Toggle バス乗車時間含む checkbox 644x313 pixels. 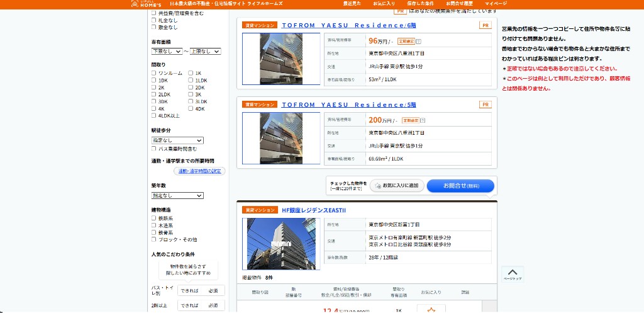tap(153, 149)
